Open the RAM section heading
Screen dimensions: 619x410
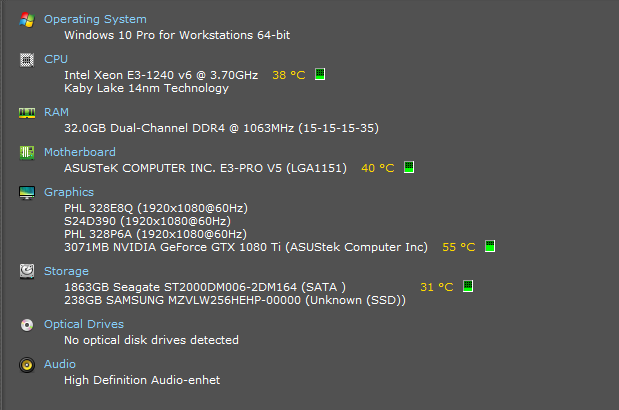coord(56,112)
